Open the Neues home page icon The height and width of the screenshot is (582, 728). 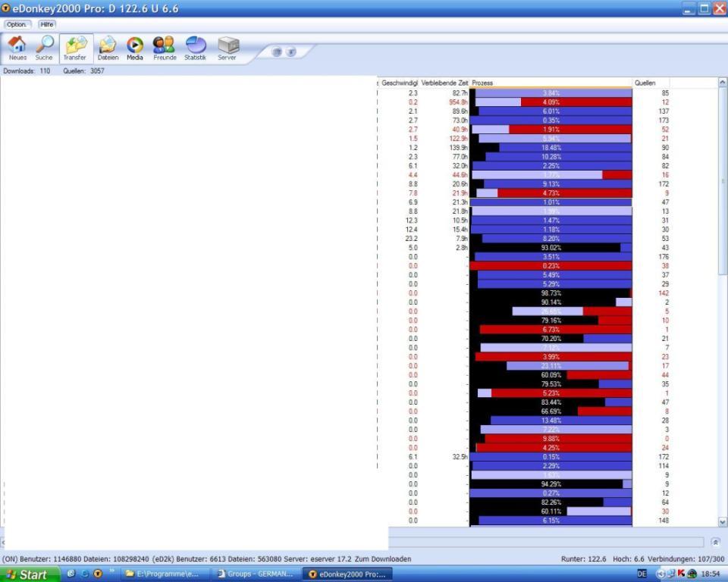[x=17, y=48]
